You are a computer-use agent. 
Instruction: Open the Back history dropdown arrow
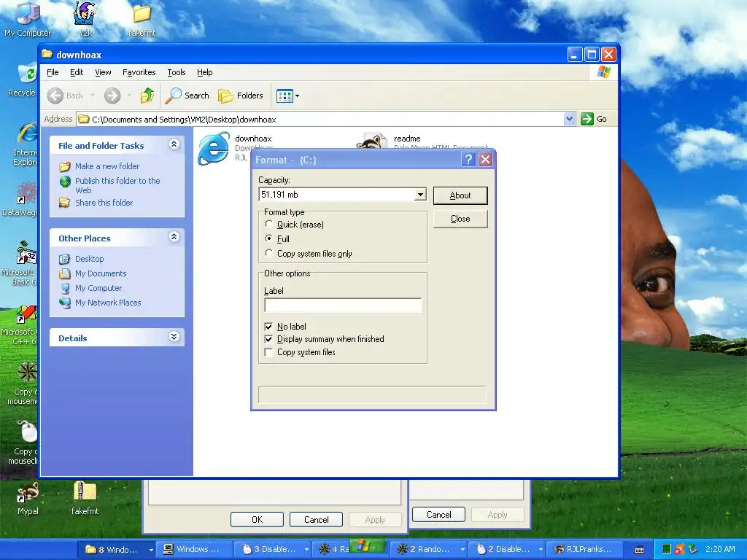point(93,96)
